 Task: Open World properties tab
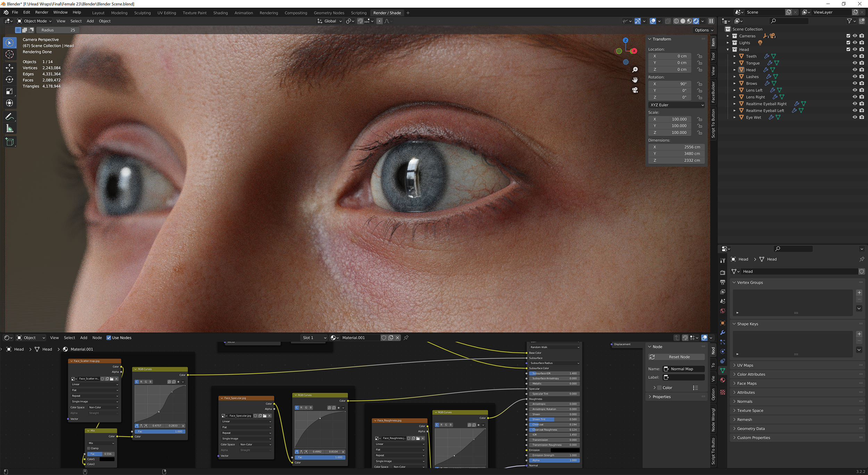coord(723,311)
